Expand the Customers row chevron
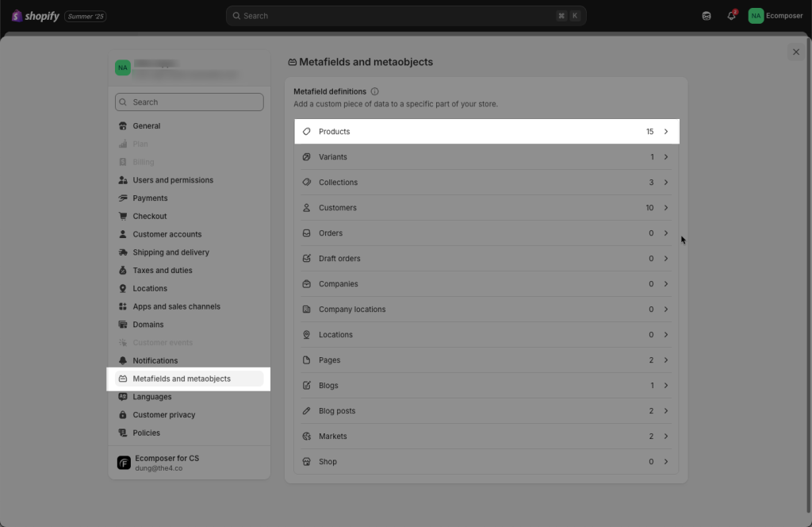812x527 pixels. (x=666, y=208)
